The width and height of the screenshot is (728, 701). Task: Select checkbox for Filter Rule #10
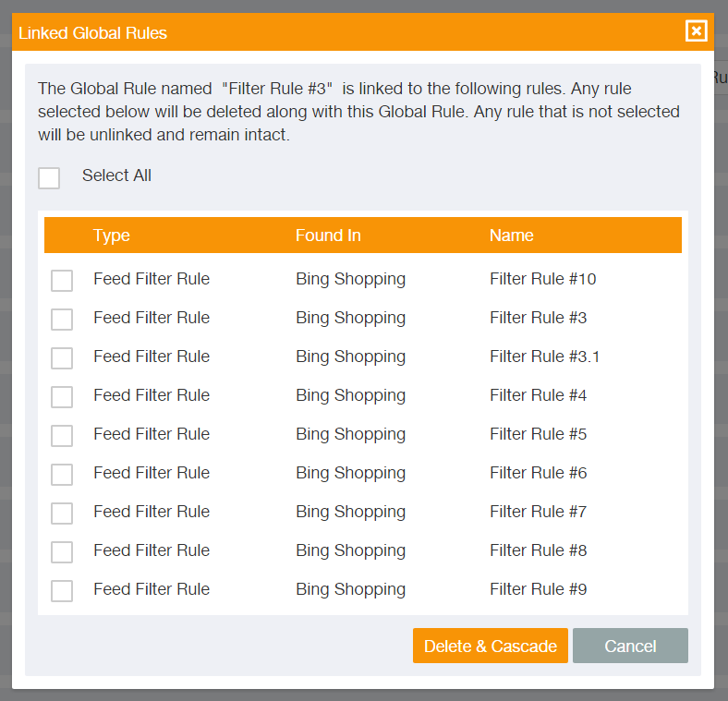(62, 281)
